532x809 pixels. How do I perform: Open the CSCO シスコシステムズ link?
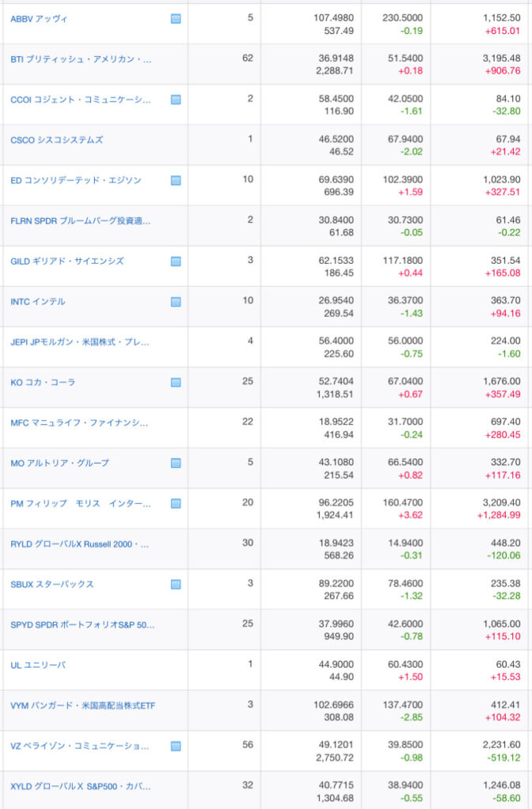pos(57,140)
